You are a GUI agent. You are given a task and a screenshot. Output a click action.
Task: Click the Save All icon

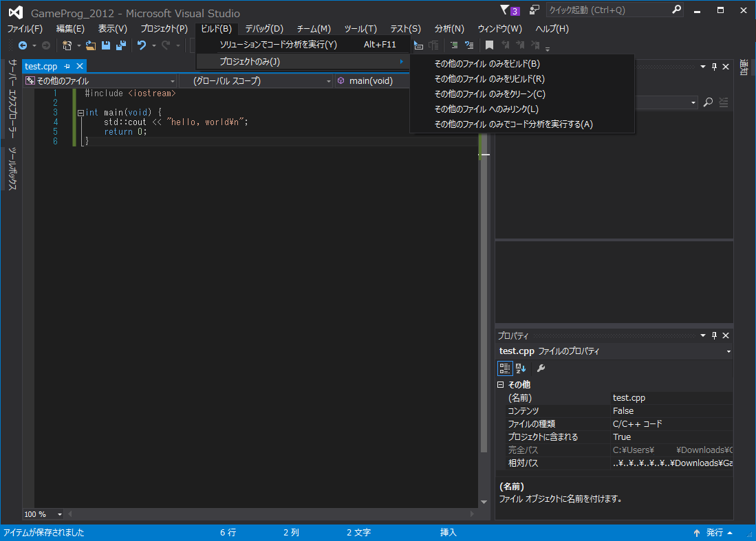coord(121,45)
